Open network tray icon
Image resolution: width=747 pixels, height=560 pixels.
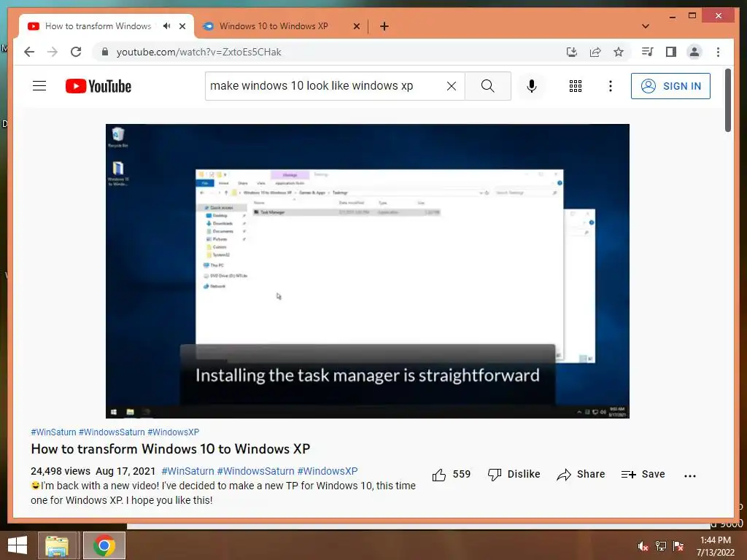pyautogui.click(x=661, y=546)
